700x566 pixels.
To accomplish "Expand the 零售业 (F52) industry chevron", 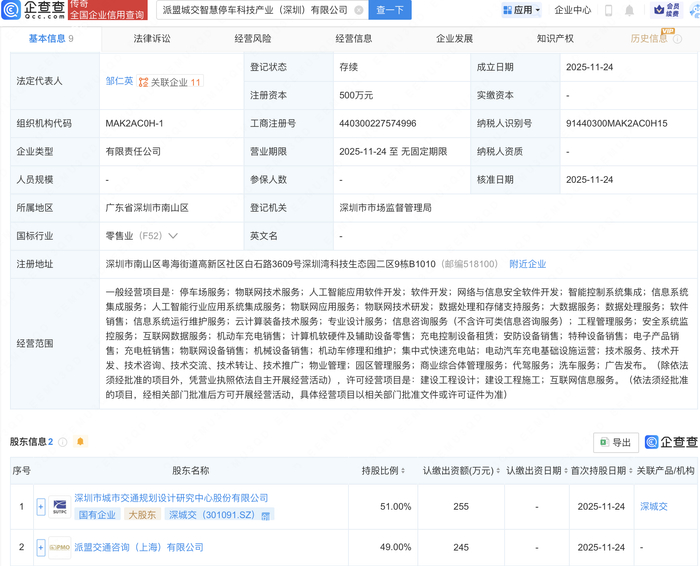I will [x=173, y=236].
